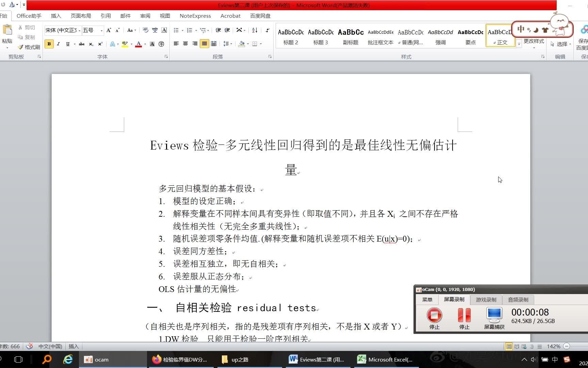Select the Format Painter tool

30,47
